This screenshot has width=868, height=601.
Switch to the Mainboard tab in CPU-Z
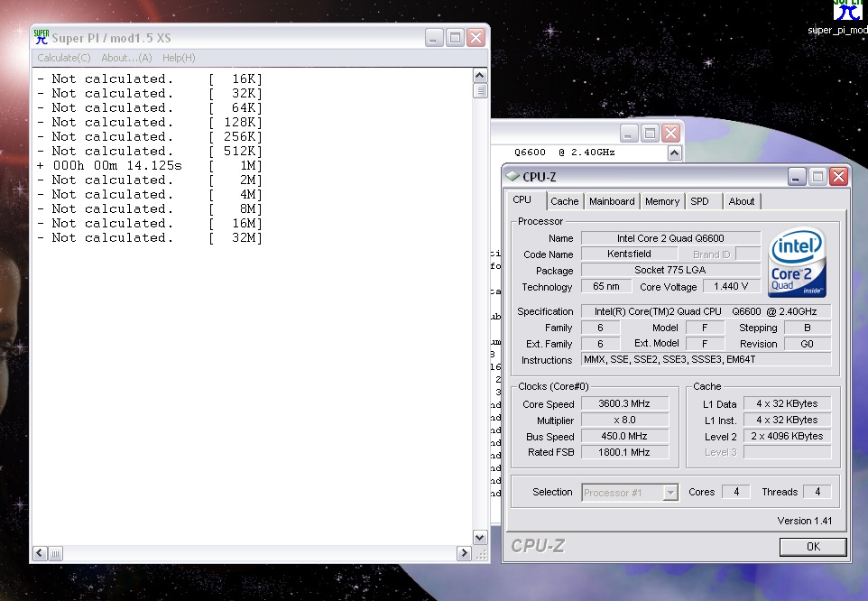[x=612, y=201]
